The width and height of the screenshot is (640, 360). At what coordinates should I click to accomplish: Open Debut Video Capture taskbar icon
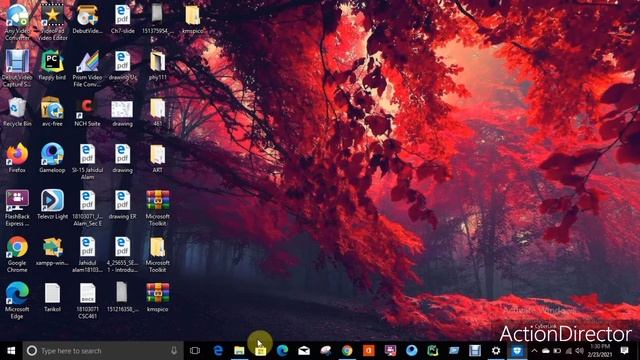pyautogui.click(x=474, y=351)
